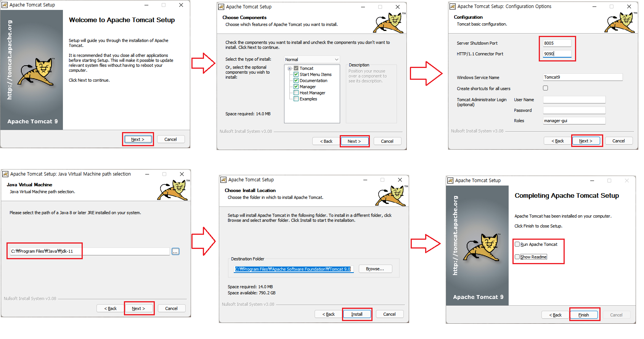
Task: Close the Choose Install Location window
Action: coord(400,180)
